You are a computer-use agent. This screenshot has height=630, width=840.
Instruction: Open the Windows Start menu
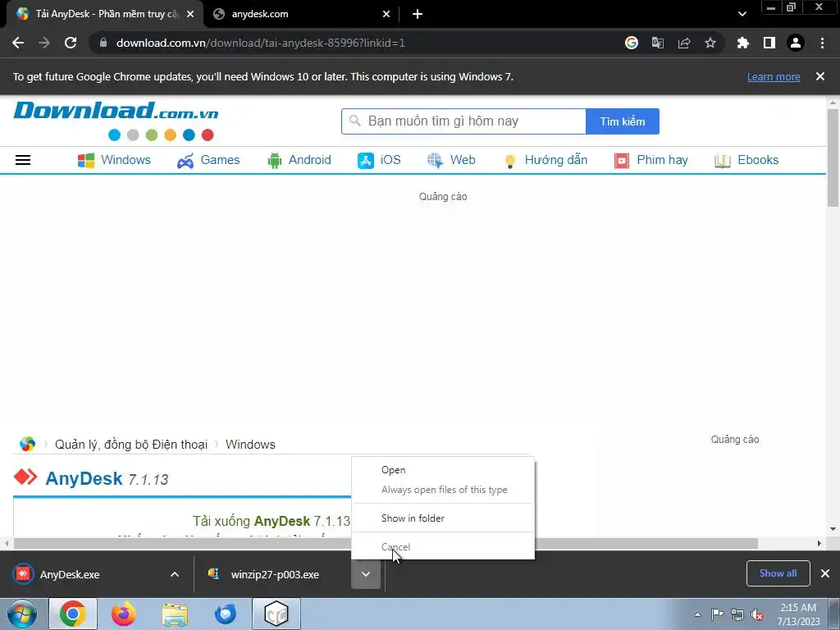pyautogui.click(x=22, y=614)
